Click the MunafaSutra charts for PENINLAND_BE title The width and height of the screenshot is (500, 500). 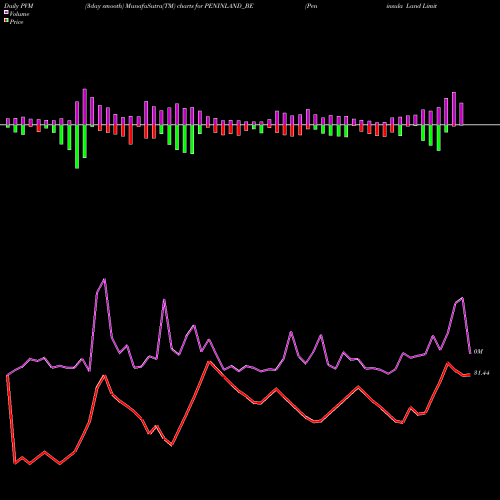[x=169, y=6]
